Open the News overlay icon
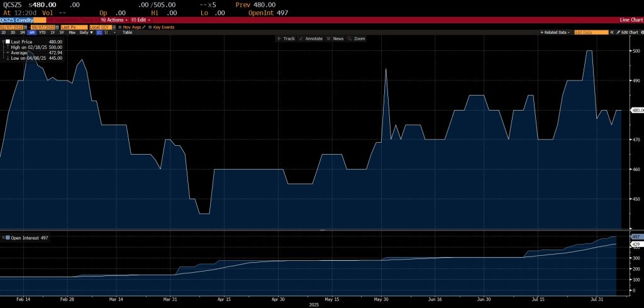 (x=328, y=39)
